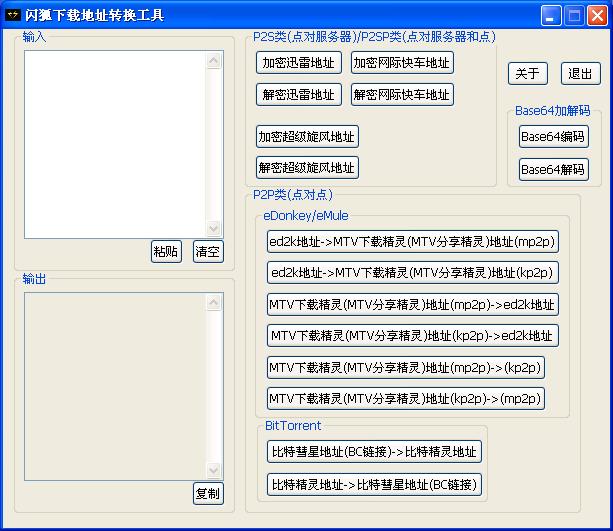Convert MTV (mp2p) address to ed2k地址
This screenshot has height=531, width=613.
click(x=412, y=304)
